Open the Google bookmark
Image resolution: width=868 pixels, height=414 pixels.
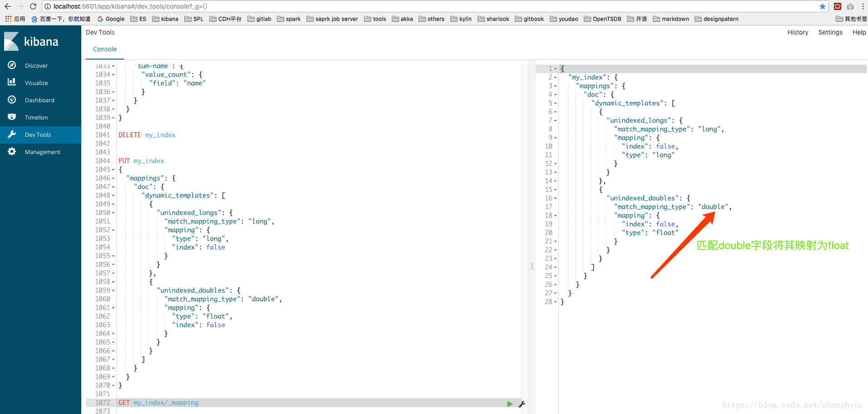pyautogui.click(x=111, y=19)
